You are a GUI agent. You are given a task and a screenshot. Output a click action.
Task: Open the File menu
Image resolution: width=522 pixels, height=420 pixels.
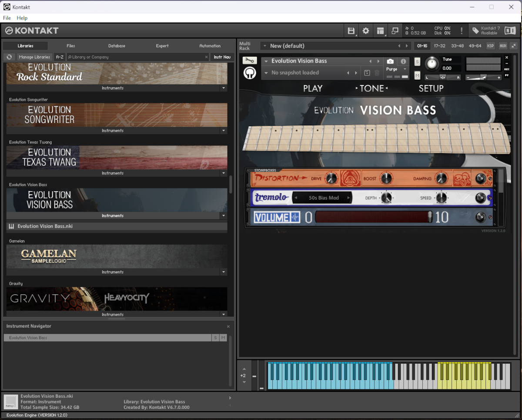click(x=7, y=18)
